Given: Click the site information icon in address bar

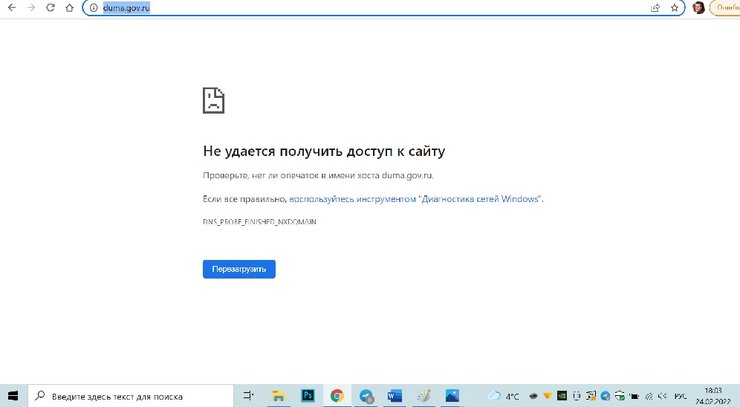Looking at the screenshot, I should coord(93,8).
